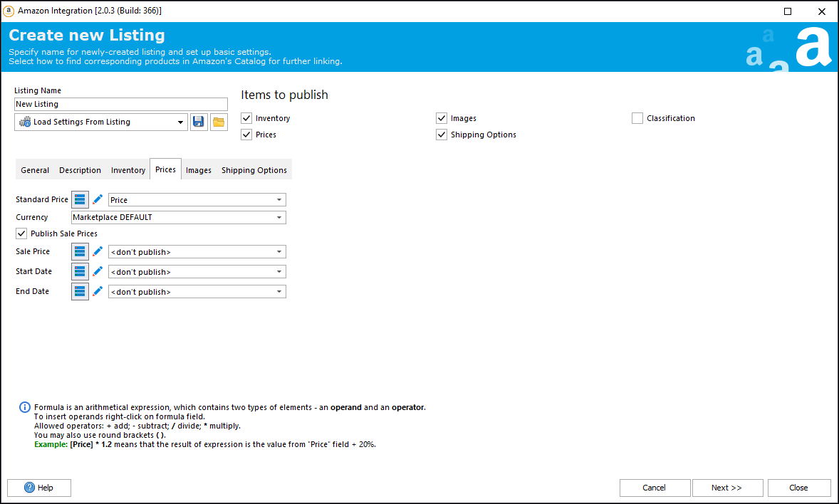Click the Help button
Screen dimensions: 839x504
click(39, 488)
